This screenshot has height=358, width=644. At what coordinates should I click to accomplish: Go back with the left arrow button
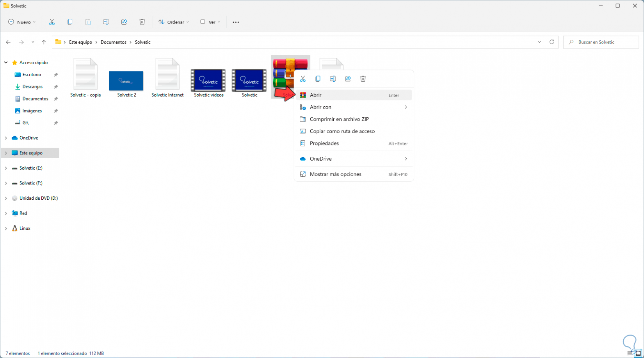click(8, 42)
